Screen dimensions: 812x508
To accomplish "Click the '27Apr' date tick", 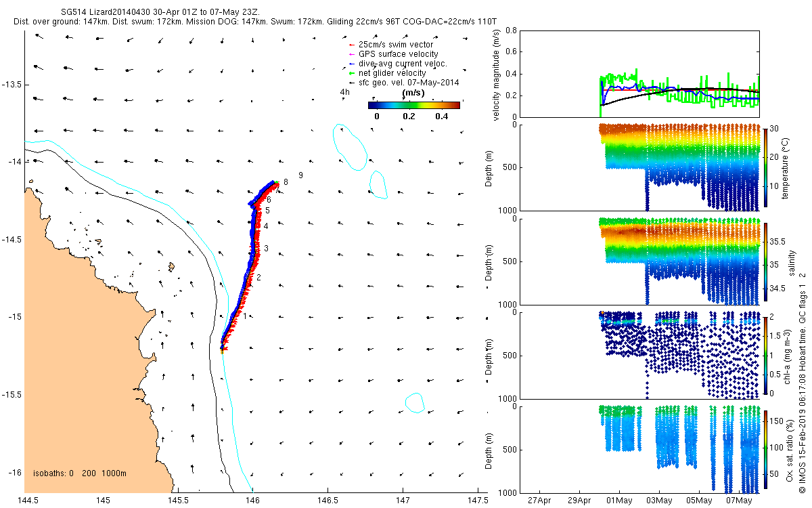I will [x=539, y=501].
